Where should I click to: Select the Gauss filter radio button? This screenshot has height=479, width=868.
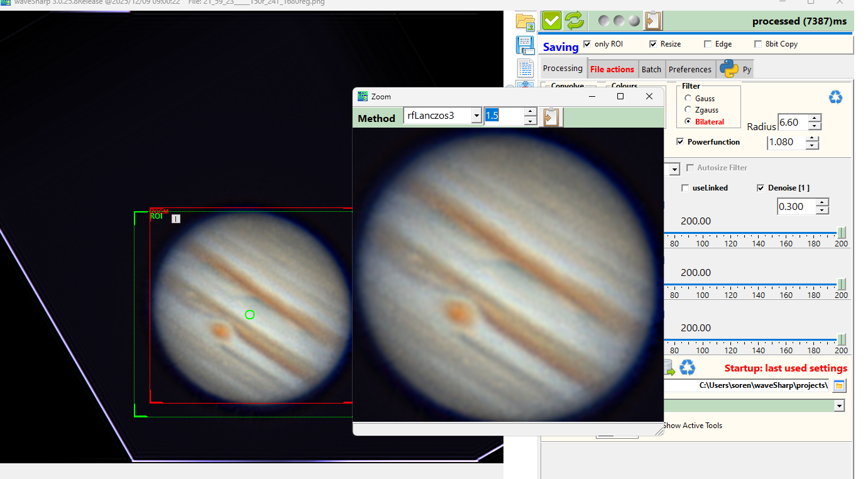pyautogui.click(x=688, y=99)
